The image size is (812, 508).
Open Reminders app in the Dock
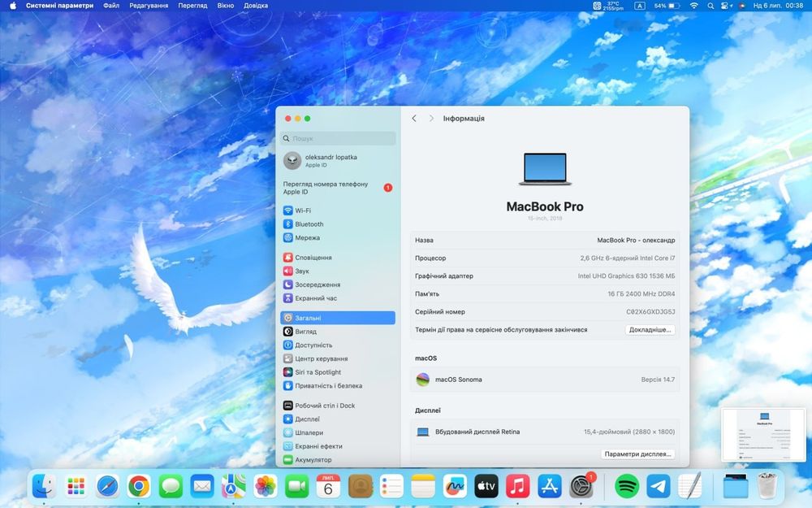[x=391, y=487]
